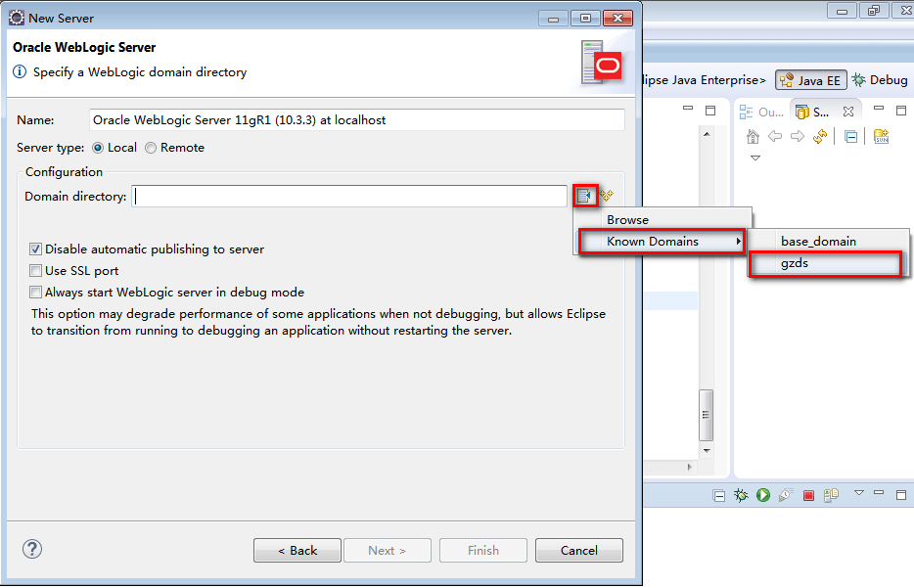Collapse all using the top view toolbar icon
This screenshot has width=914, height=588.
851,137
